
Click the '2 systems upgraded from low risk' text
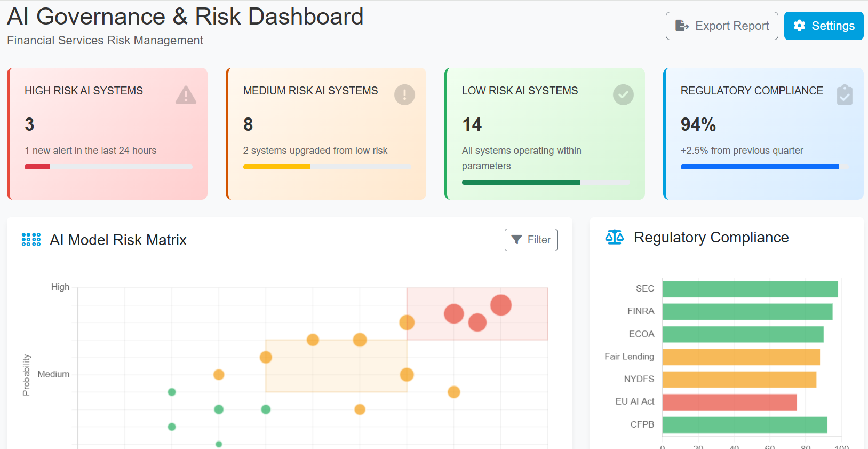click(315, 151)
